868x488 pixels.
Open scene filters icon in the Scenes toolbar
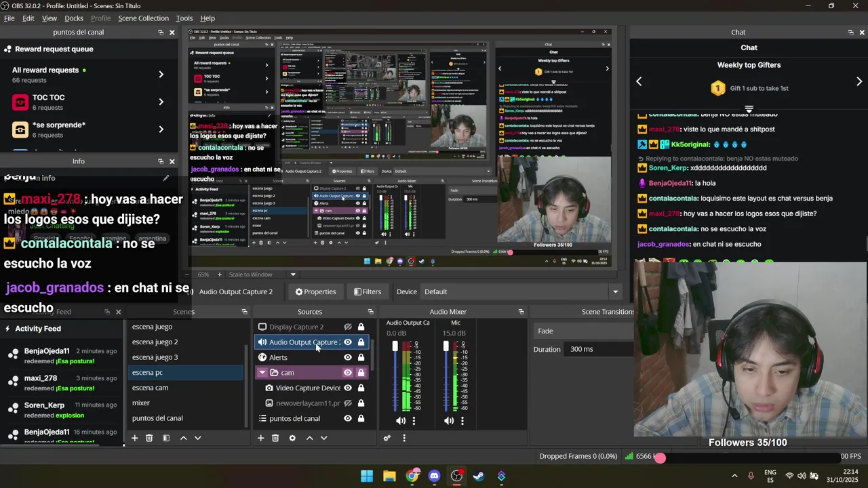tap(166, 438)
